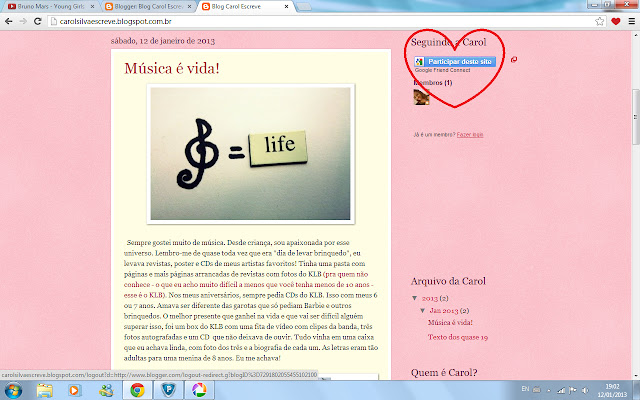
Task: Open the Messenger icon on the taskbar
Action: (x=106, y=391)
